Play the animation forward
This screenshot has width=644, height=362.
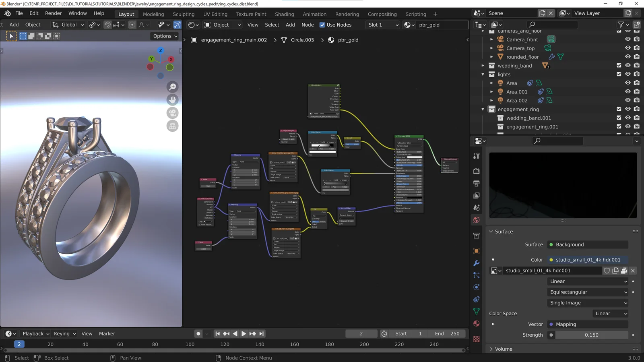click(x=244, y=334)
